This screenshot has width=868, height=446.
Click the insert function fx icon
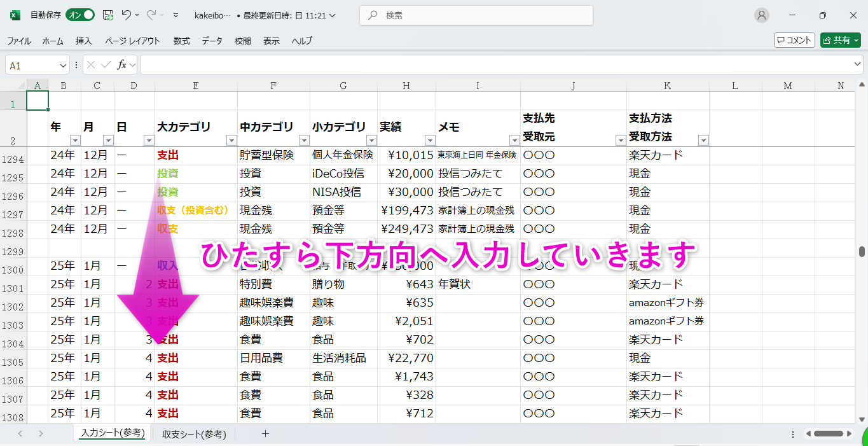(x=122, y=65)
